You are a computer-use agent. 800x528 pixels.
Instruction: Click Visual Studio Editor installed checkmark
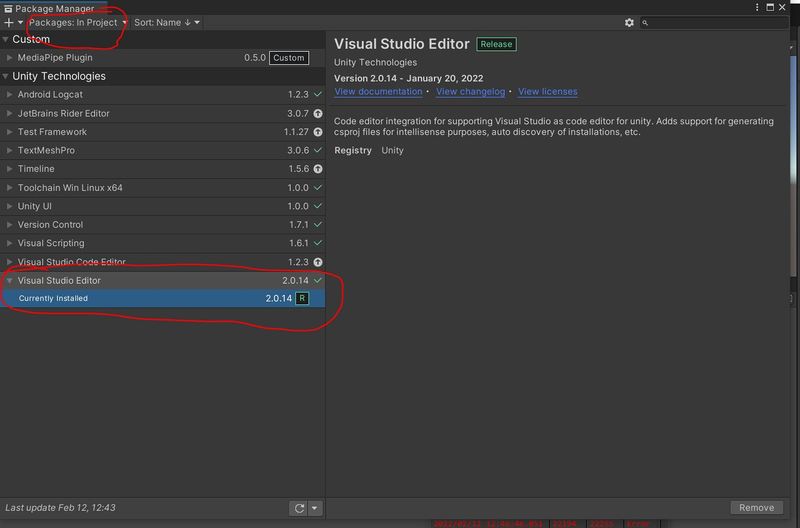[x=318, y=281]
